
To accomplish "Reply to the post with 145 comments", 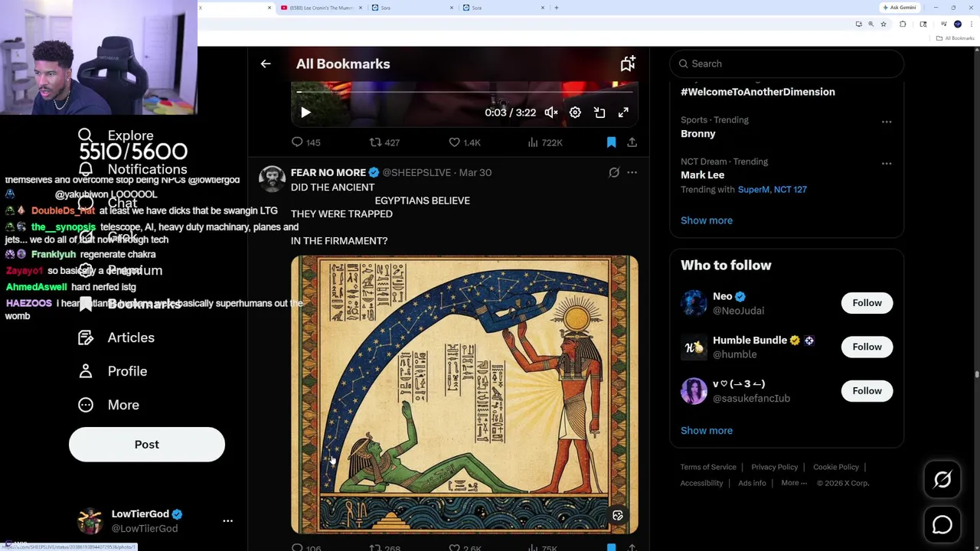I will pos(305,142).
